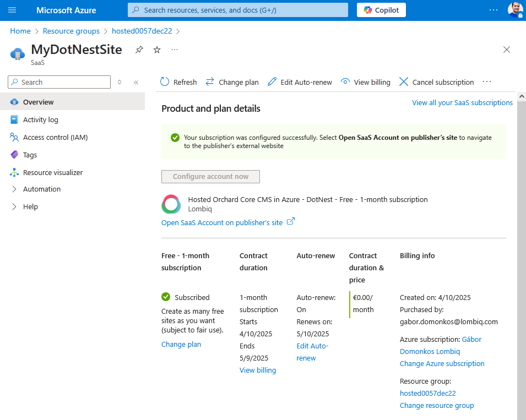Click the green Subscribed check icon
The image size is (526, 420).
click(x=166, y=297)
